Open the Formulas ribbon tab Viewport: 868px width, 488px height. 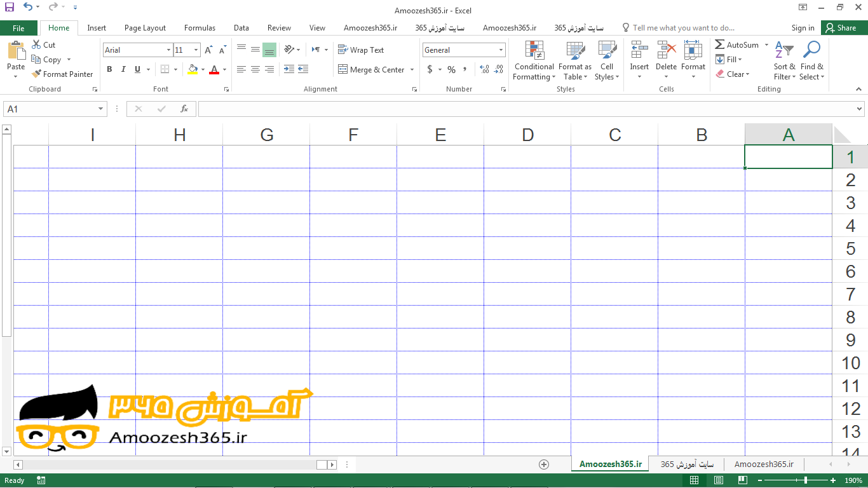pos(200,28)
